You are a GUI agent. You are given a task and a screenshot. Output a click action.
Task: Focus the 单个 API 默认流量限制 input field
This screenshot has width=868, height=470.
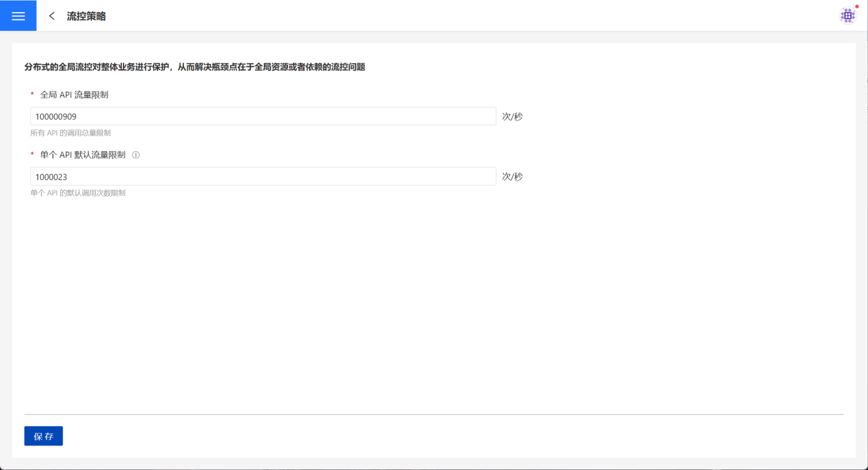(x=263, y=177)
